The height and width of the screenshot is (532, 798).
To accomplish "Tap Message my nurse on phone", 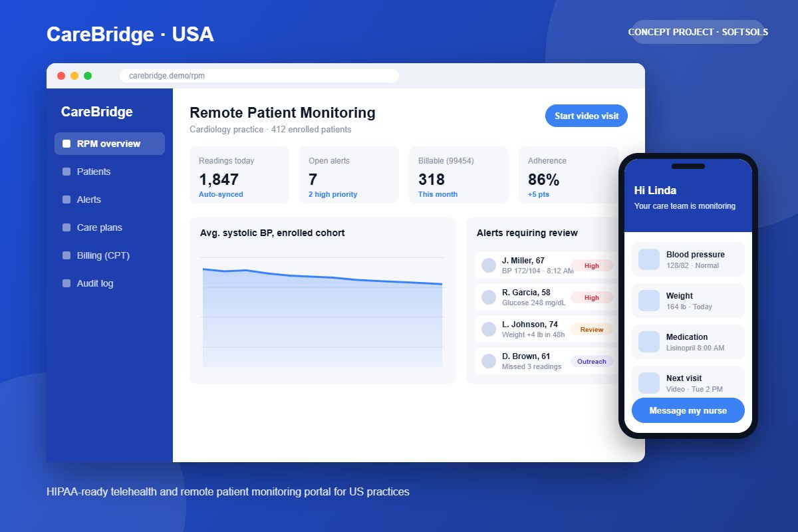I will (688, 410).
